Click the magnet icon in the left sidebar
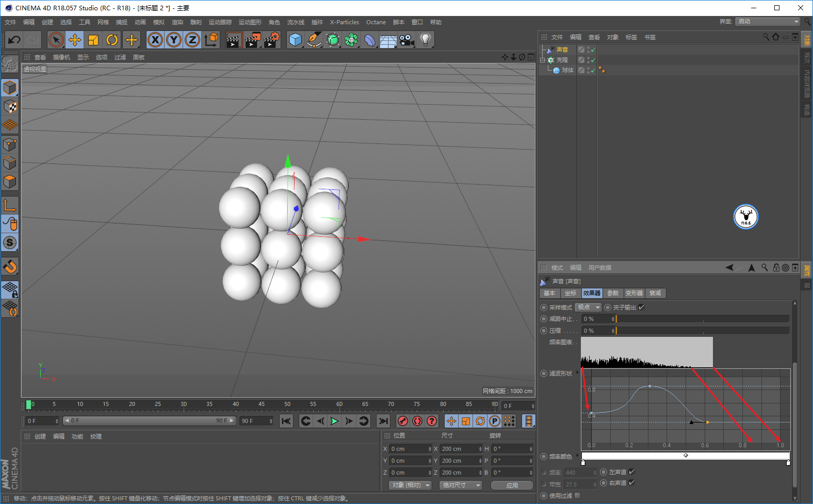 [x=10, y=266]
